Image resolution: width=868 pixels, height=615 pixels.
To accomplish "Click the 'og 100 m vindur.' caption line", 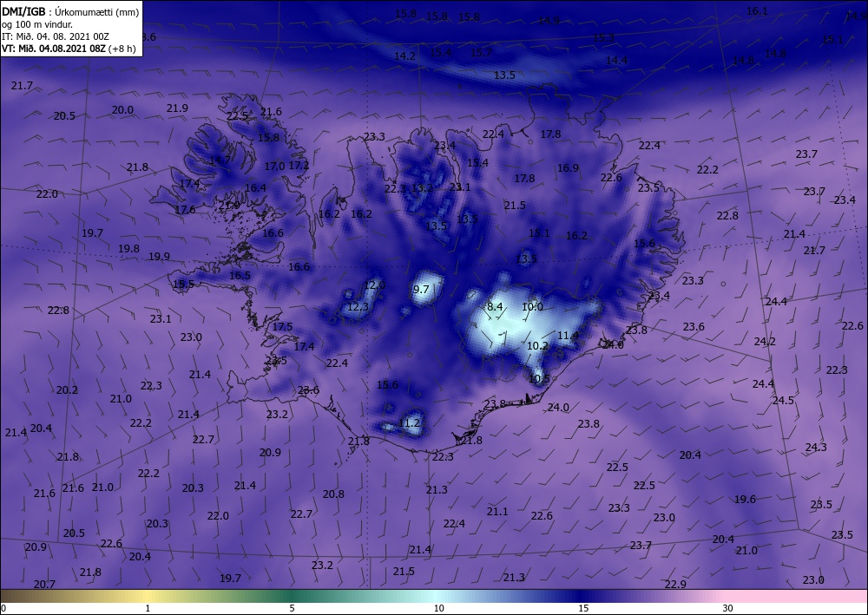I will tap(37, 24).
